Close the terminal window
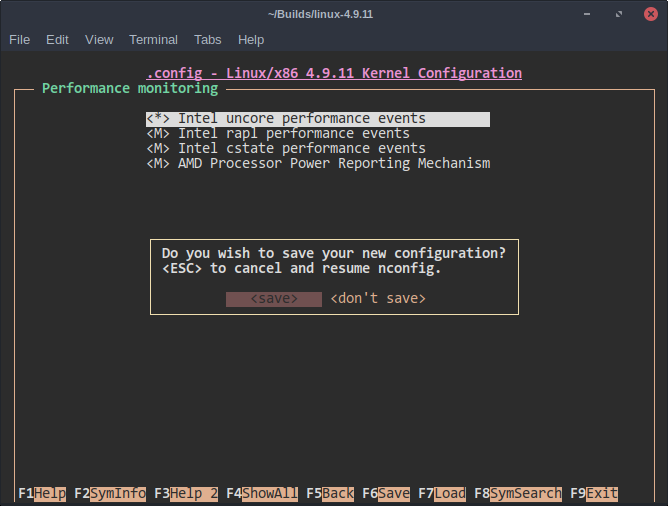 (x=651, y=14)
